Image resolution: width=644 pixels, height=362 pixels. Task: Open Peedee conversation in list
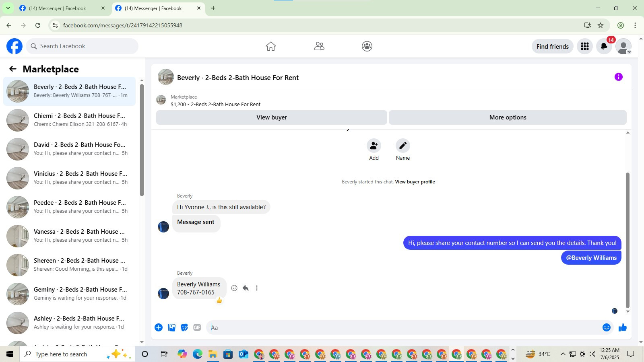pos(69,207)
